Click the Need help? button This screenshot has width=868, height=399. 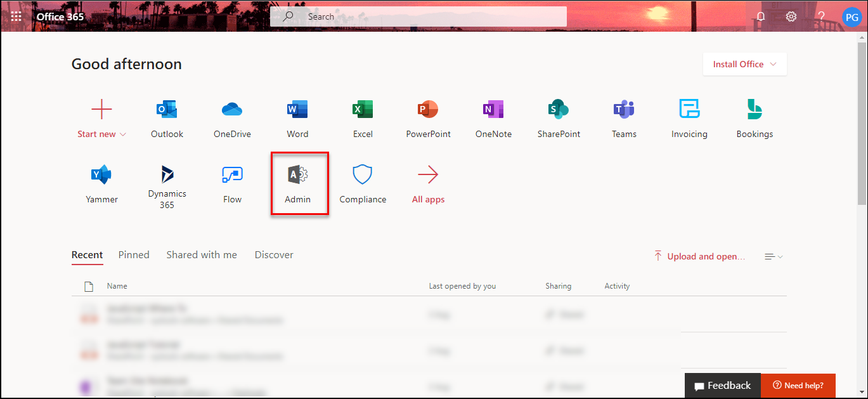tap(798, 386)
